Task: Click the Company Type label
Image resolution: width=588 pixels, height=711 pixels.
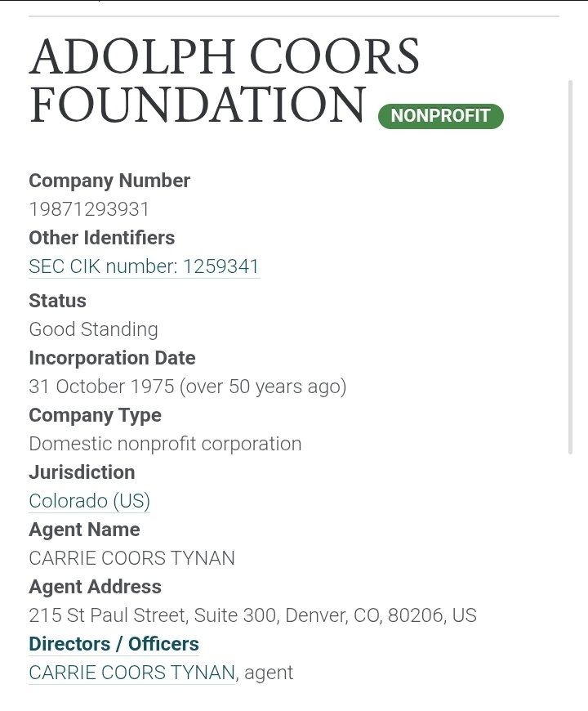Action: [95, 415]
